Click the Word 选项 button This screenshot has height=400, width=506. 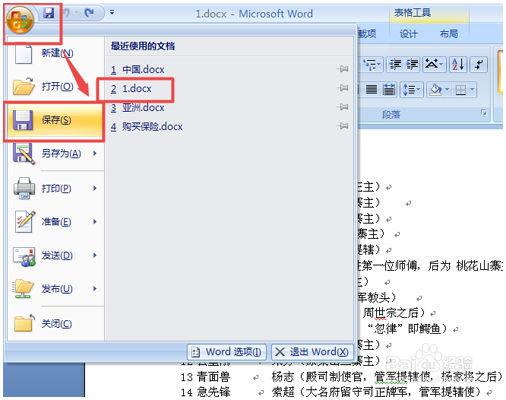click(227, 352)
